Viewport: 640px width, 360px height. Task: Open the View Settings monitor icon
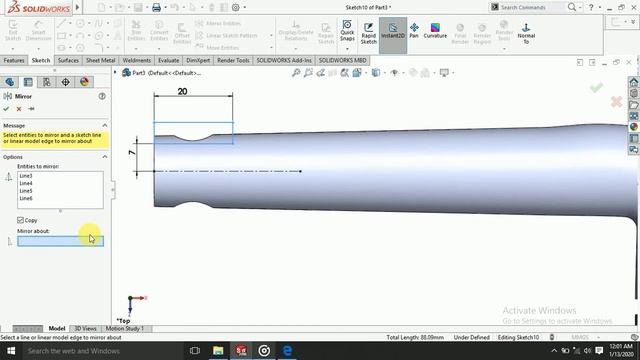pyautogui.click(x=444, y=73)
